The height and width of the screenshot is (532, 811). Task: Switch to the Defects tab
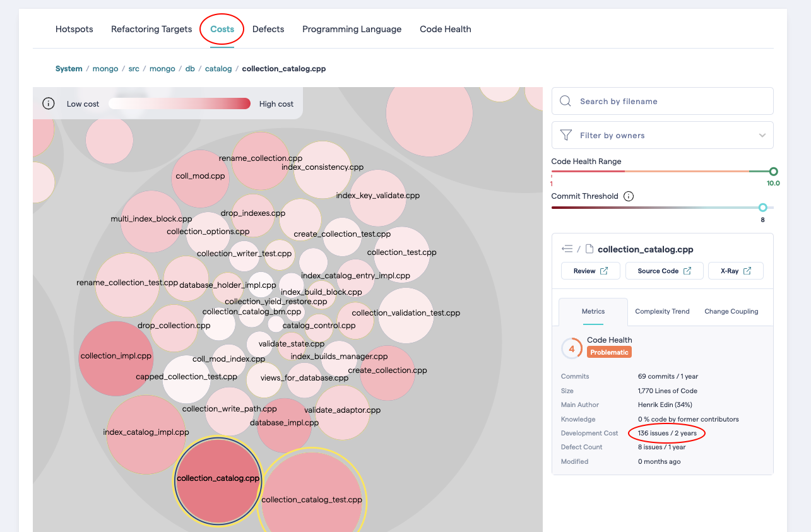coord(268,29)
